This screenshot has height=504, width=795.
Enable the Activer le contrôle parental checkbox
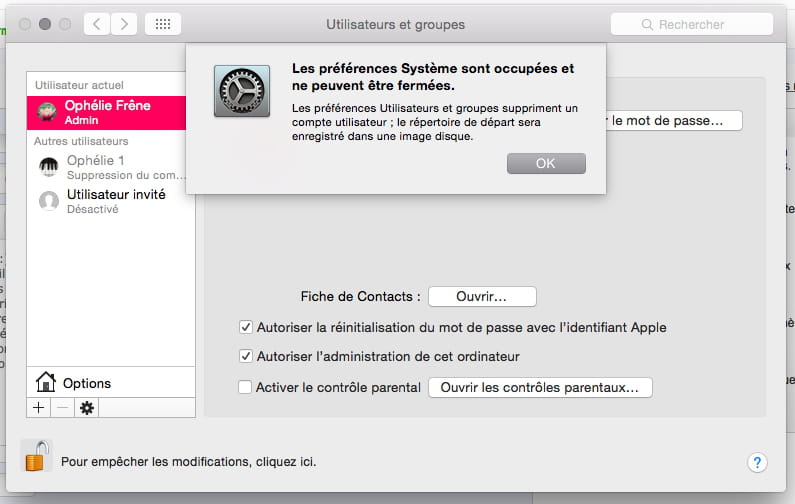[x=245, y=387]
